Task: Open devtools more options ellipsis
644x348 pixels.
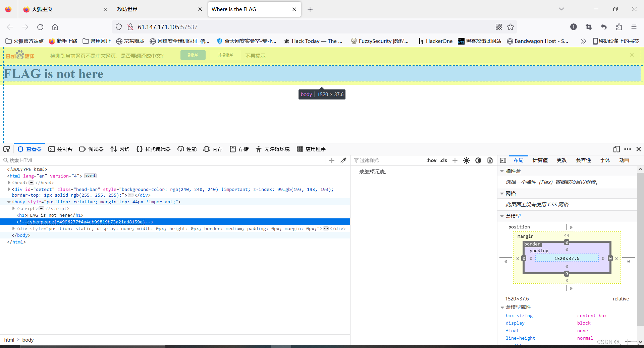Action: click(x=628, y=149)
